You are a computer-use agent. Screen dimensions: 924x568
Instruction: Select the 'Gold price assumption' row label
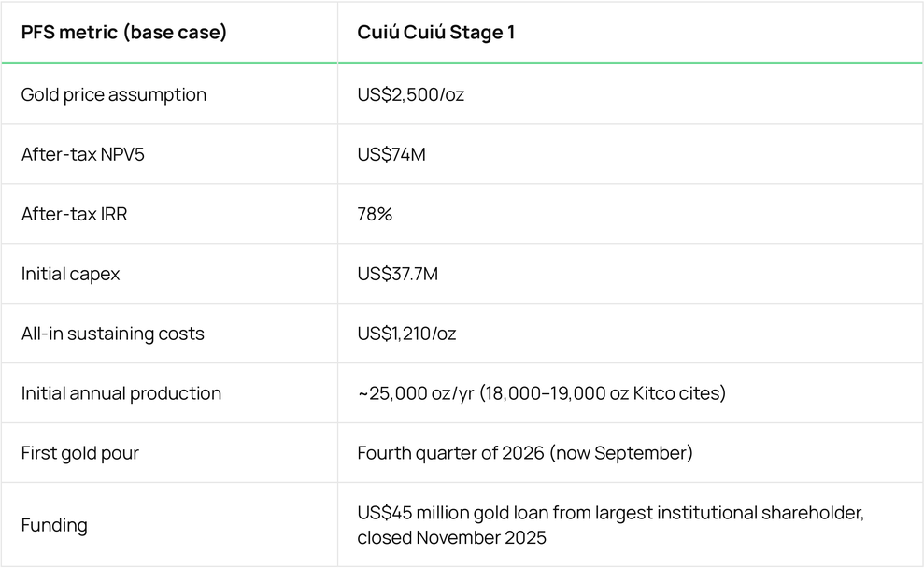coord(114,95)
